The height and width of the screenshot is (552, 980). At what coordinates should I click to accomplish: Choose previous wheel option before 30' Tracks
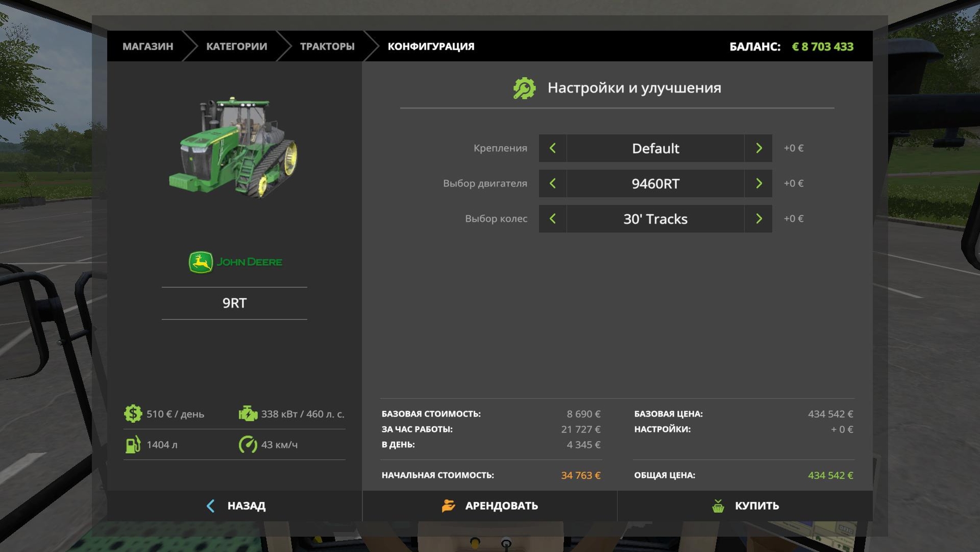pyautogui.click(x=553, y=219)
